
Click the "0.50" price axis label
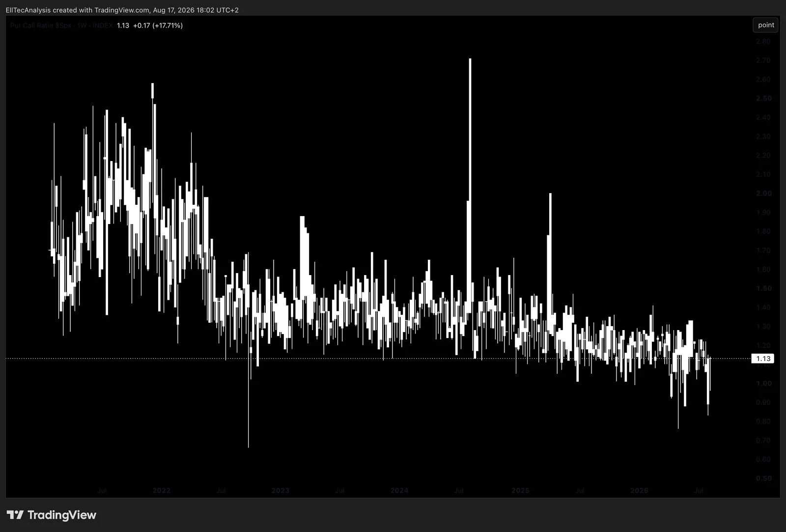tap(763, 478)
